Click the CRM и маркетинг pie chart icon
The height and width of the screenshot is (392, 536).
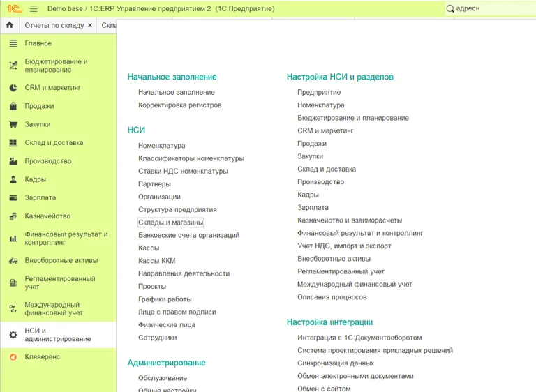tap(13, 88)
